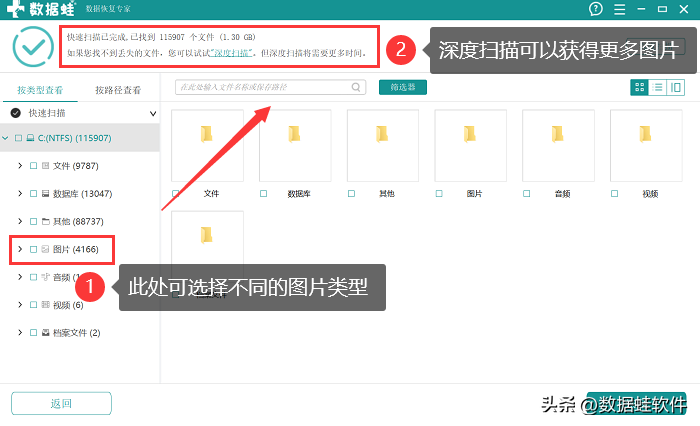The height and width of the screenshot is (426, 700).
Task: Open the help question mark icon
Action: 596,9
